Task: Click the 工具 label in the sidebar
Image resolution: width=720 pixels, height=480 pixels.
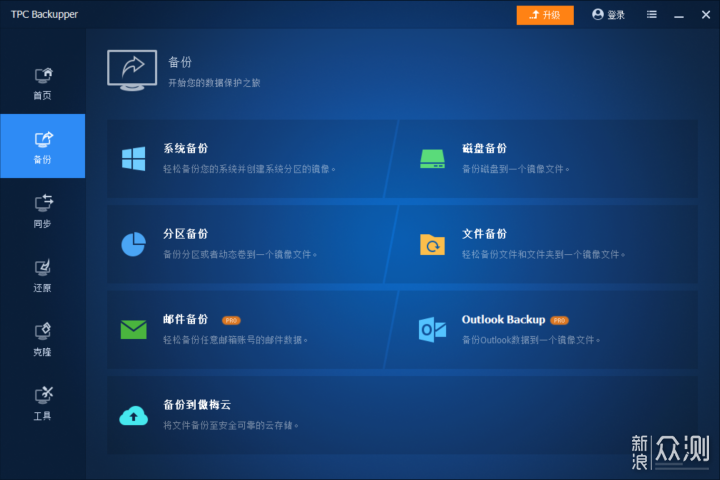Action: tap(42, 416)
